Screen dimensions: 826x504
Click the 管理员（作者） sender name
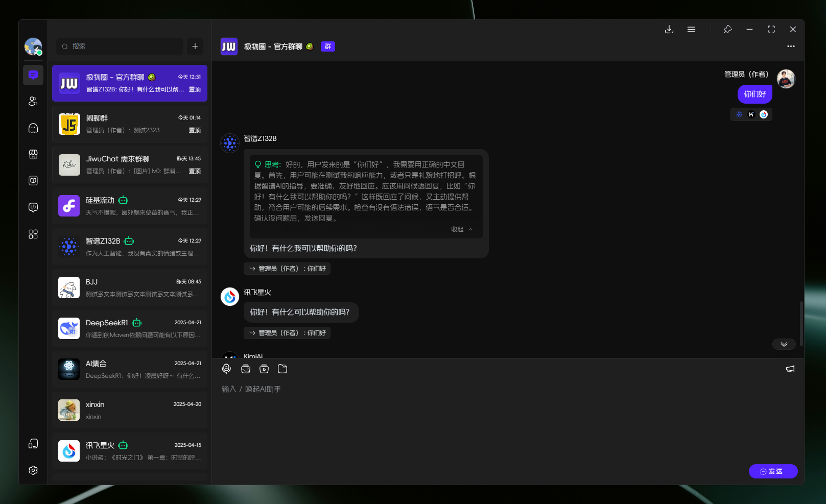tap(746, 75)
